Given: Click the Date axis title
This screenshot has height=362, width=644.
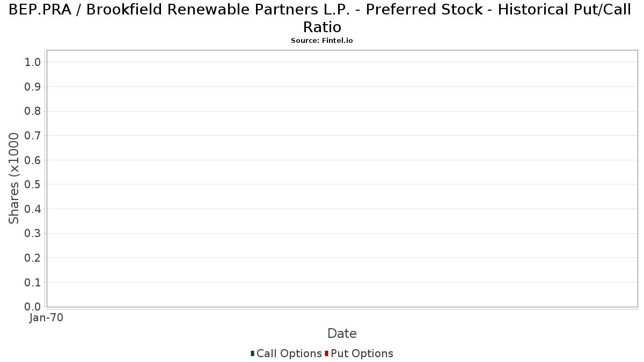Looking at the screenshot, I should click(342, 334).
